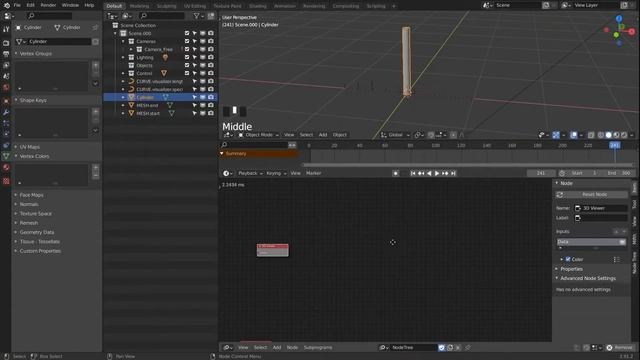Toggle viewport overlays icon
This screenshot has width=640, height=360.
coord(573,135)
